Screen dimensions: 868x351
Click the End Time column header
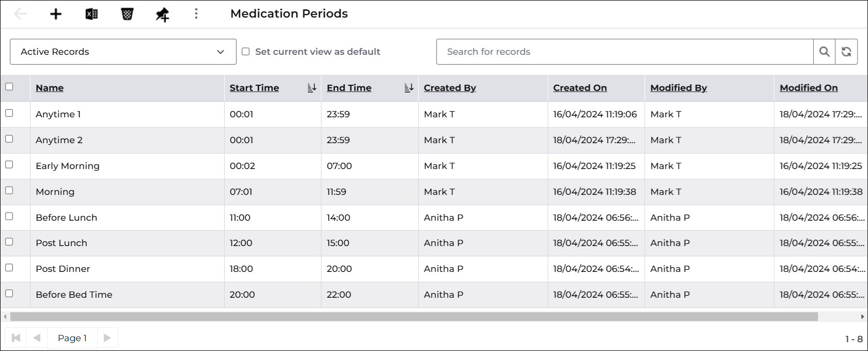click(349, 88)
